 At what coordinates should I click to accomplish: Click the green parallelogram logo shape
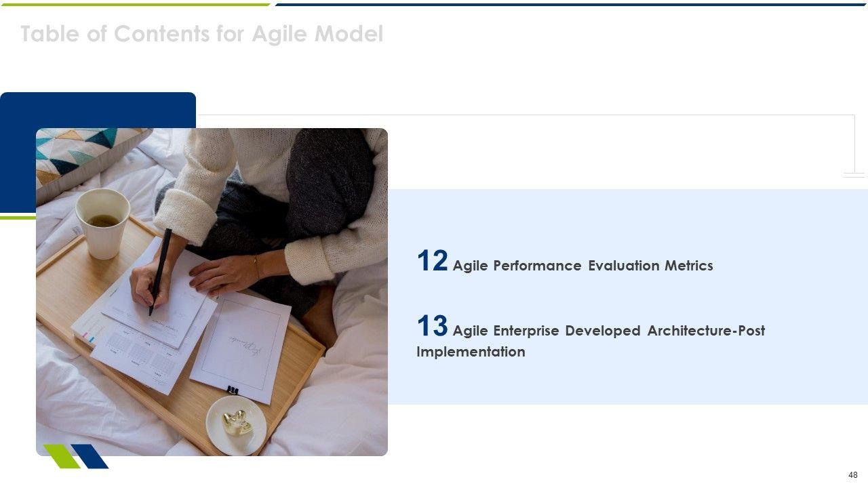click(62, 456)
